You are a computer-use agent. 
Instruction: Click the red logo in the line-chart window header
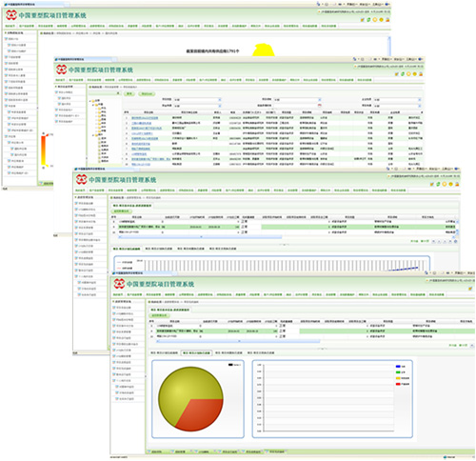81,179
